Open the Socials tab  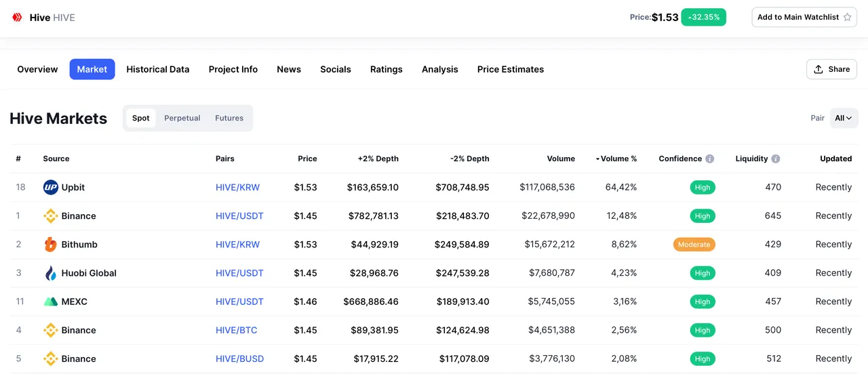click(336, 69)
